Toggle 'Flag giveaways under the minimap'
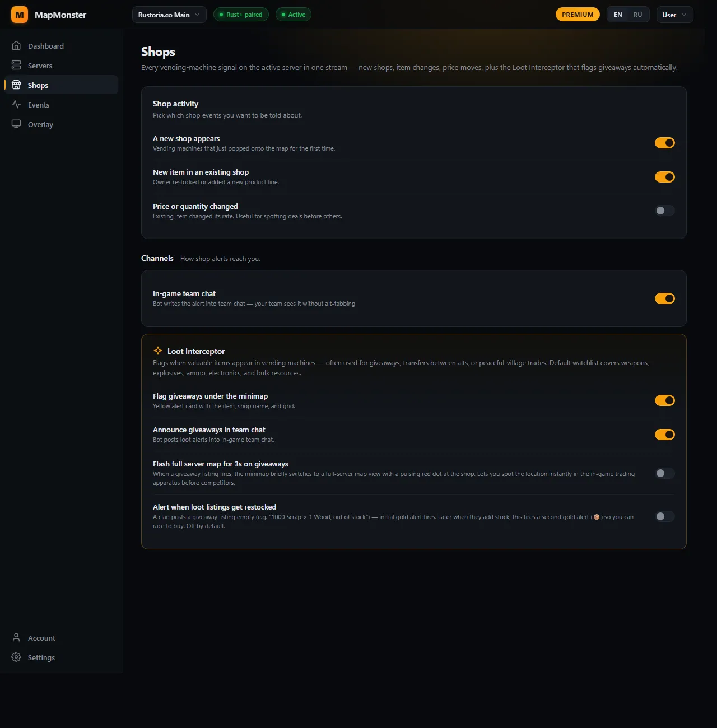Viewport: 717px width, 728px height. coord(665,400)
